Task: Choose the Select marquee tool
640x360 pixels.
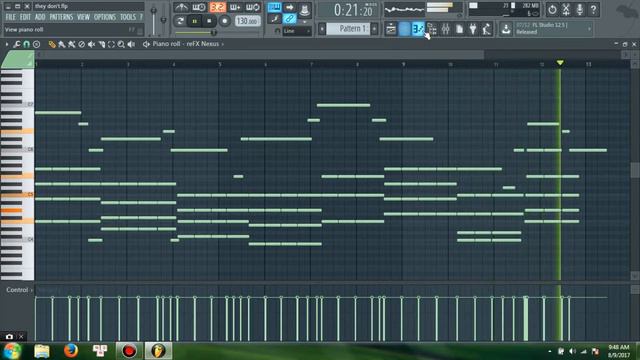Action: click(x=111, y=44)
